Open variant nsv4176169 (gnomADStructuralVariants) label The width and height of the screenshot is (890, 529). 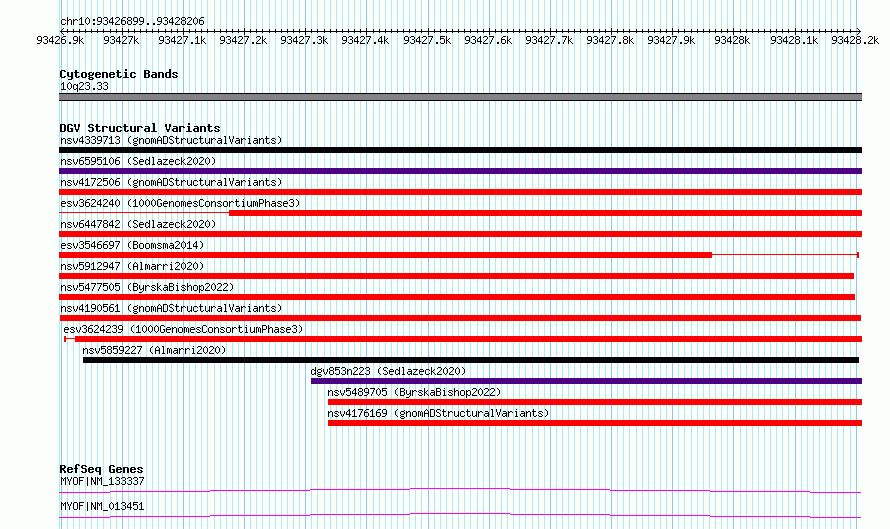pyautogui.click(x=438, y=413)
